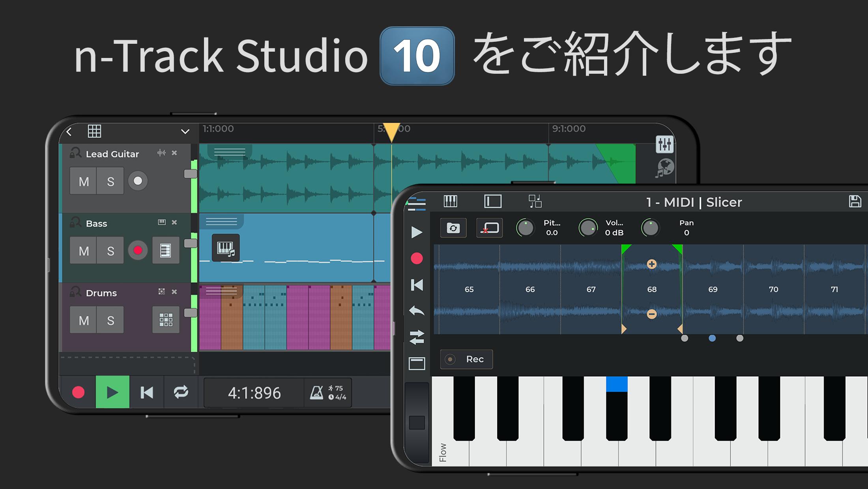The height and width of the screenshot is (489, 868).
Task: Select slice 66 in the waveform
Action: pyautogui.click(x=530, y=289)
